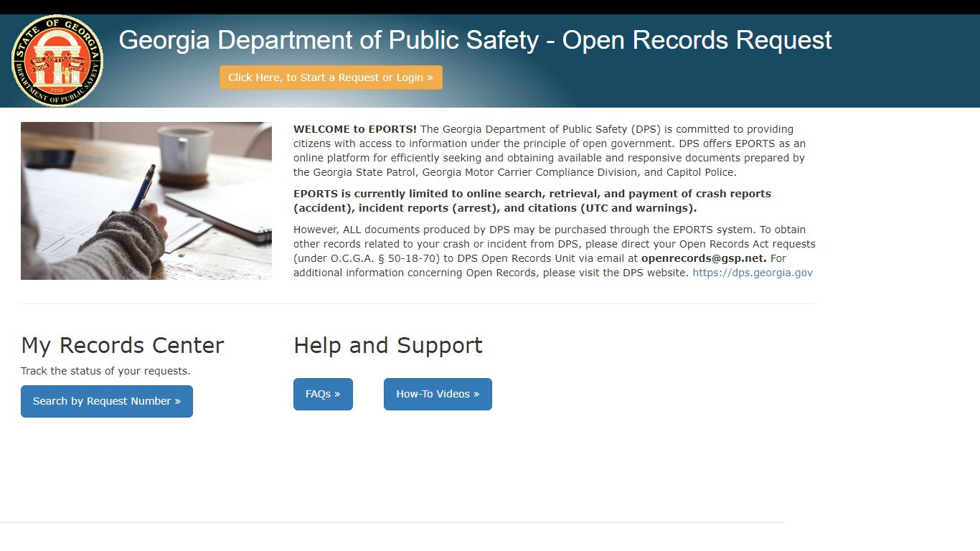Screen dimensions: 980x551
Task: Click the openrecords@gsp.net email address
Action: point(704,258)
